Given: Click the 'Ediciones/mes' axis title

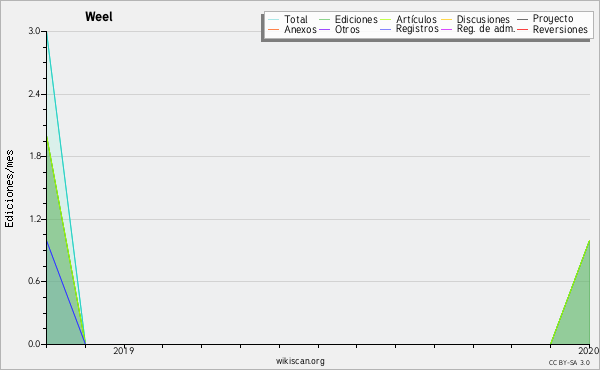Looking at the screenshot, I should tap(9, 189).
